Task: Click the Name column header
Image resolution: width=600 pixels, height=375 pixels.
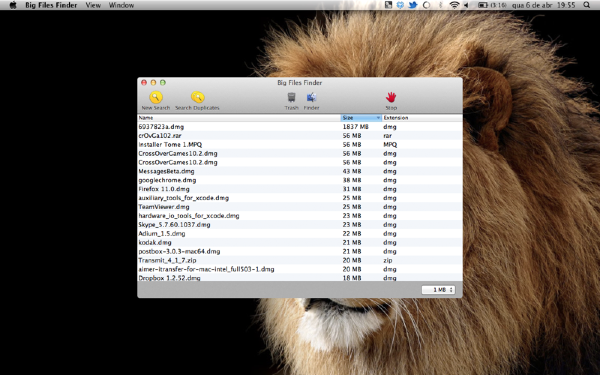Action: [239, 118]
